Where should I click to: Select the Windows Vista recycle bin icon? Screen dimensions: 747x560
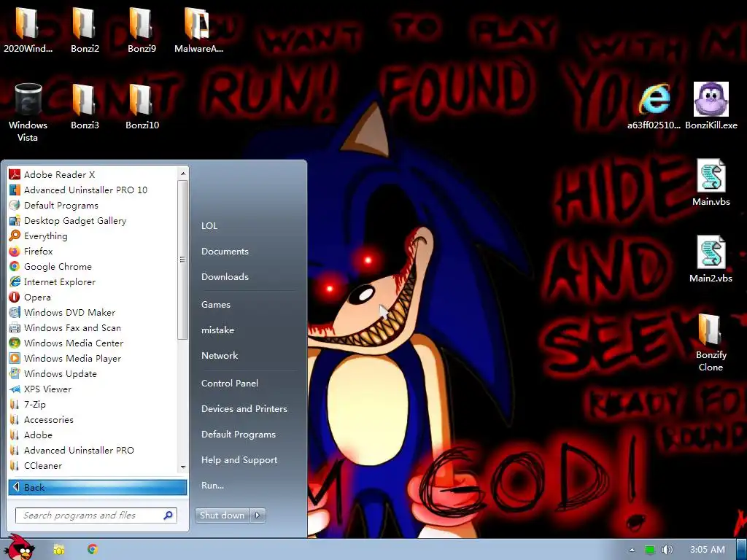point(28,112)
